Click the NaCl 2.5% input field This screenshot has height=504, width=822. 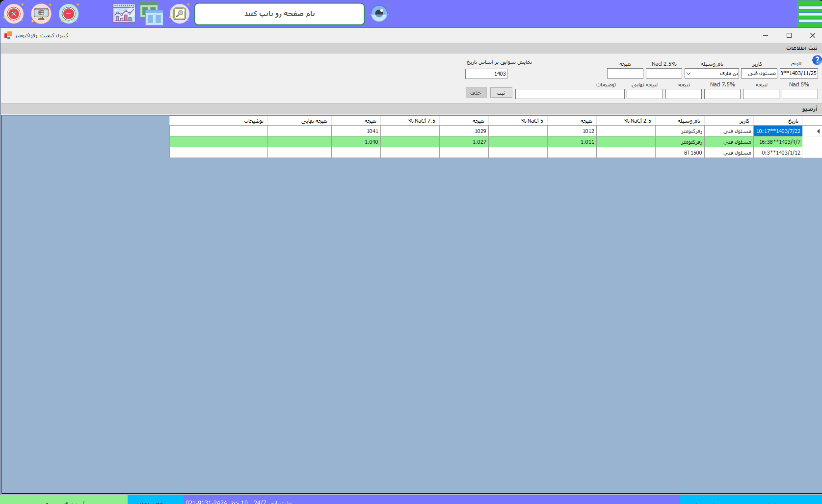click(663, 74)
